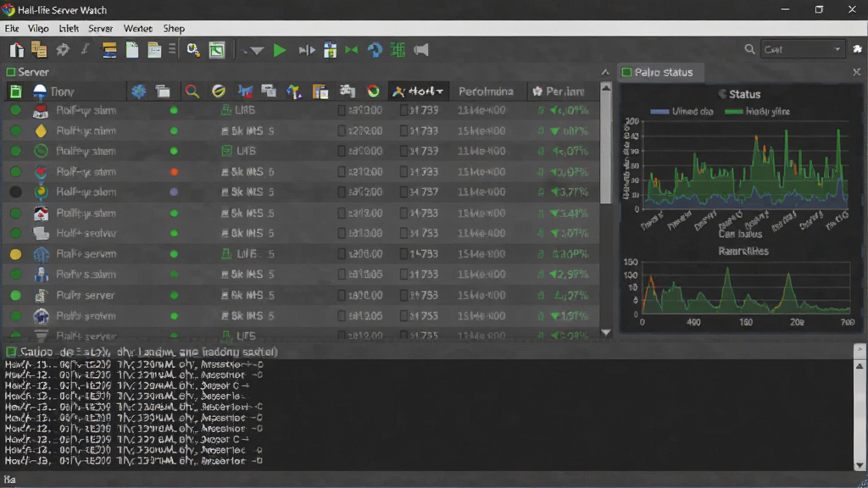Click the server list vertical scrollbar thumb

click(606, 149)
